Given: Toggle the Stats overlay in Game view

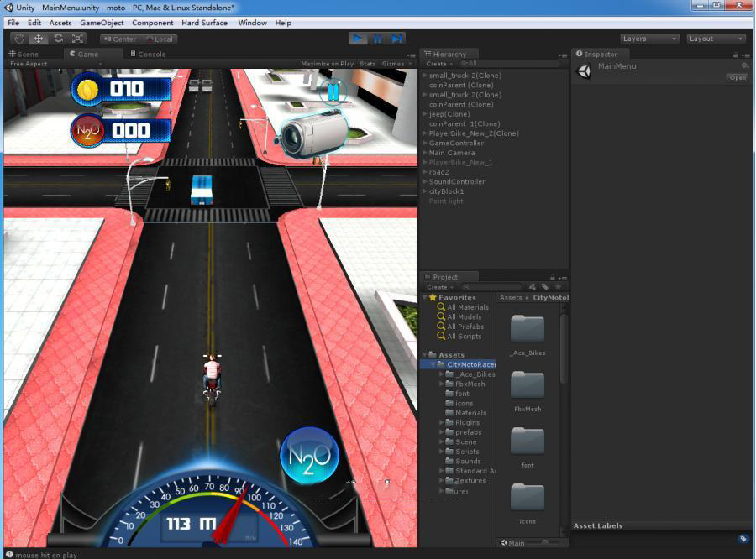Looking at the screenshot, I should point(368,64).
